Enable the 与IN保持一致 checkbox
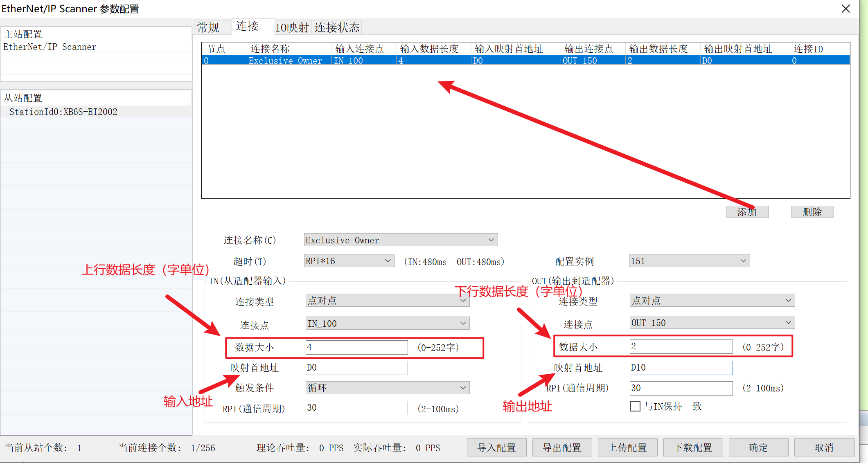Viewport: 868px width, 463px height. click(x=635, y=406)
